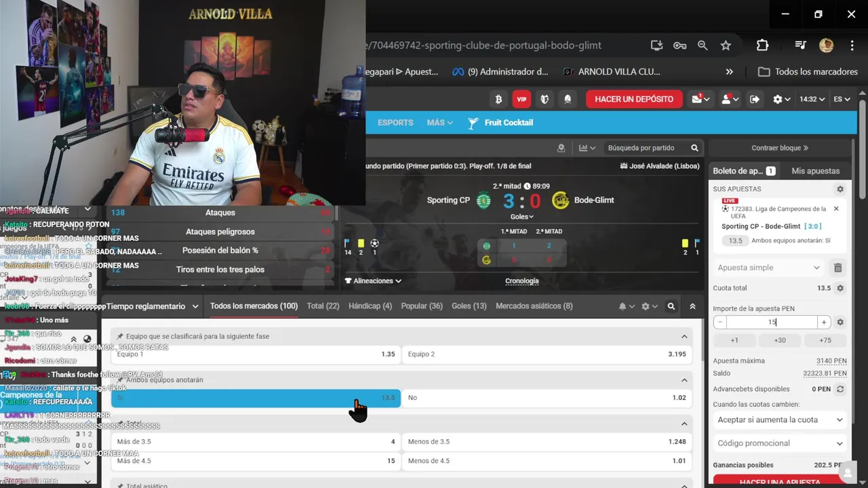Open the password key icon in address bar
The width and height of the screenshot is (868, 488).
679,45
